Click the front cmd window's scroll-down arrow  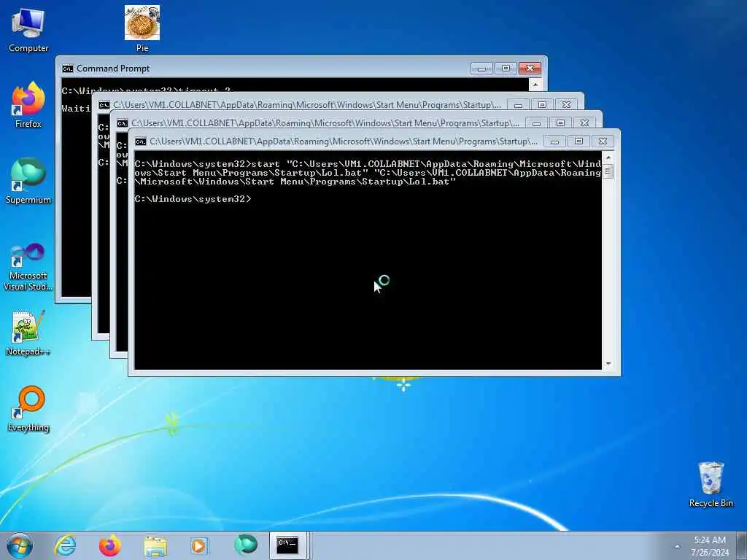coord(608,364)
